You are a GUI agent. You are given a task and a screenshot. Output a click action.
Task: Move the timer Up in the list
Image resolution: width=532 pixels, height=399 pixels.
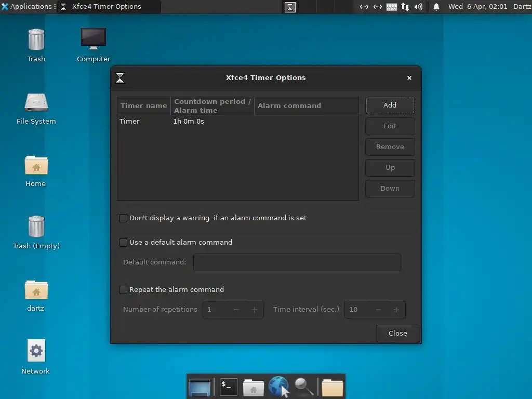[x=390, y=168]
